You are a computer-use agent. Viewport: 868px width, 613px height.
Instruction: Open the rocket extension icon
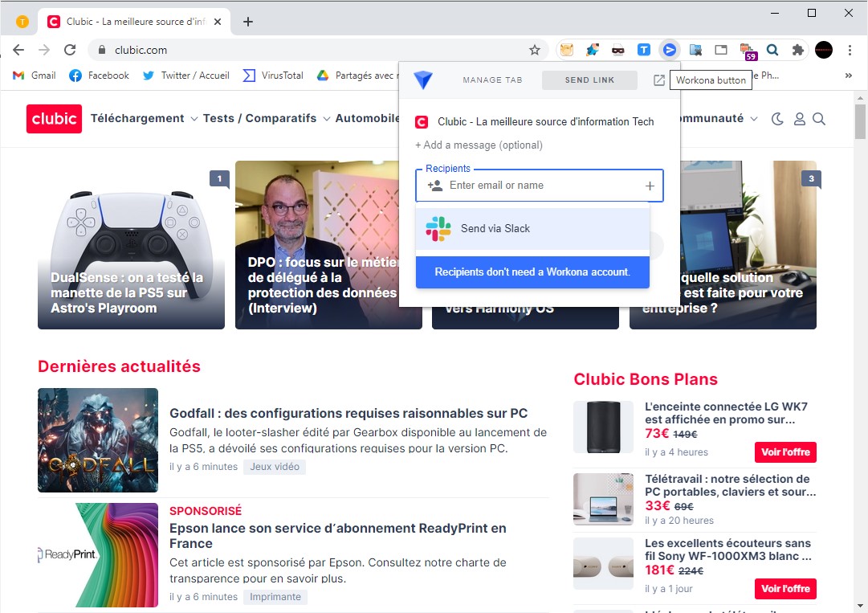tap(593, 50)
